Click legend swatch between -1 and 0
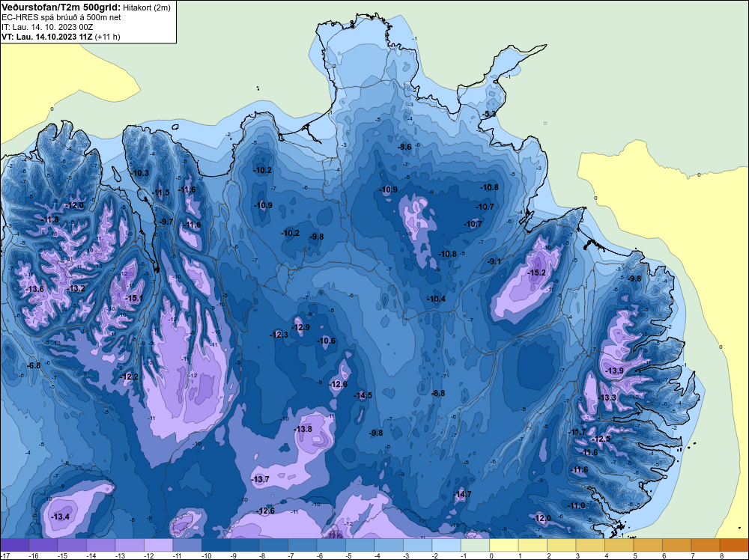The width and height of the screenshot is (749, 560). point(476,546)
